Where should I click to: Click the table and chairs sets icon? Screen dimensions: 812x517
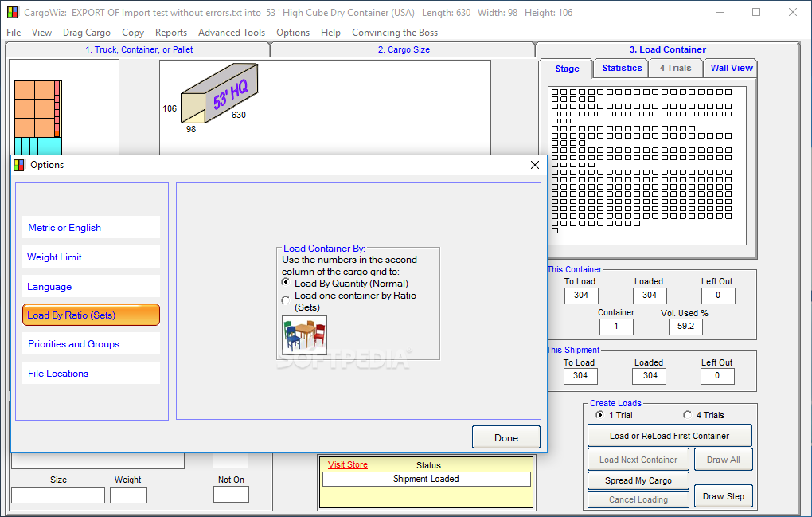coord(304,335)
